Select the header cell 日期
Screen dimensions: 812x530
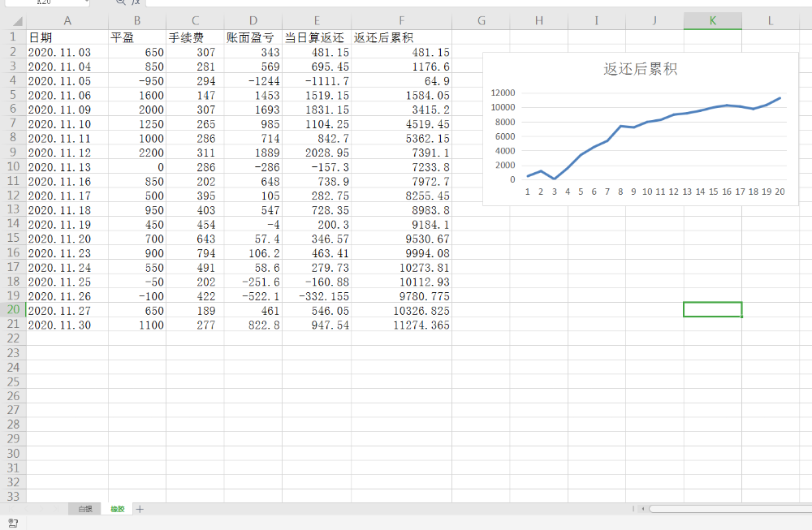67,37
